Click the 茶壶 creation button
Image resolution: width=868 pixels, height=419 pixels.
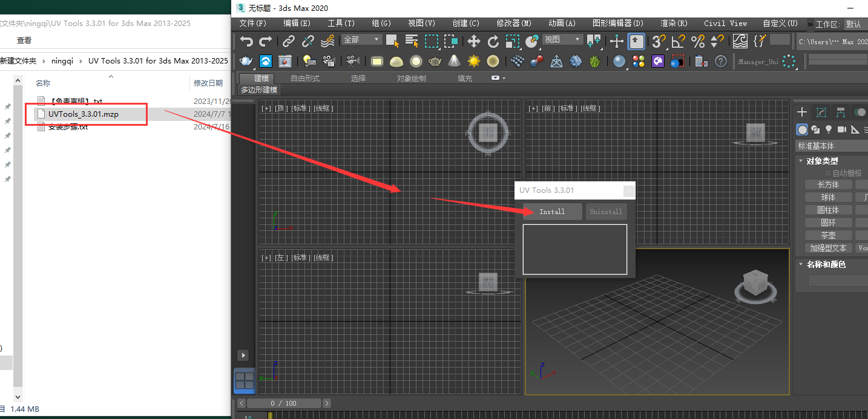pyautogui.click(x=828, y=235)
